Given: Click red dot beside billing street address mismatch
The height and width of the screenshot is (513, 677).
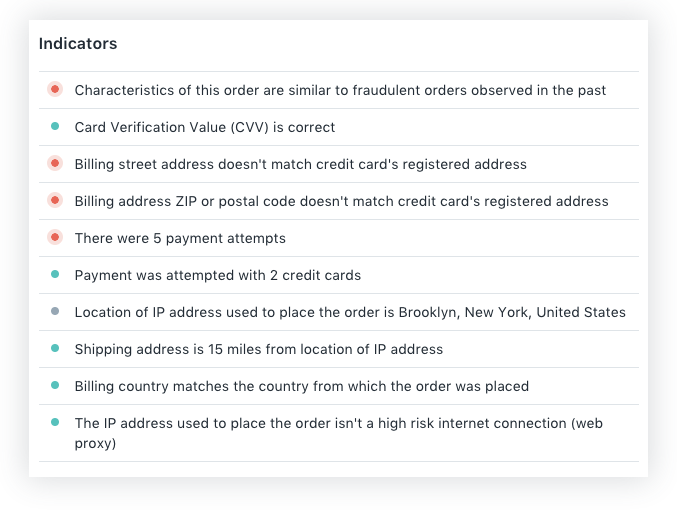Looking at the screenshot, I should [x=55, y=163].
